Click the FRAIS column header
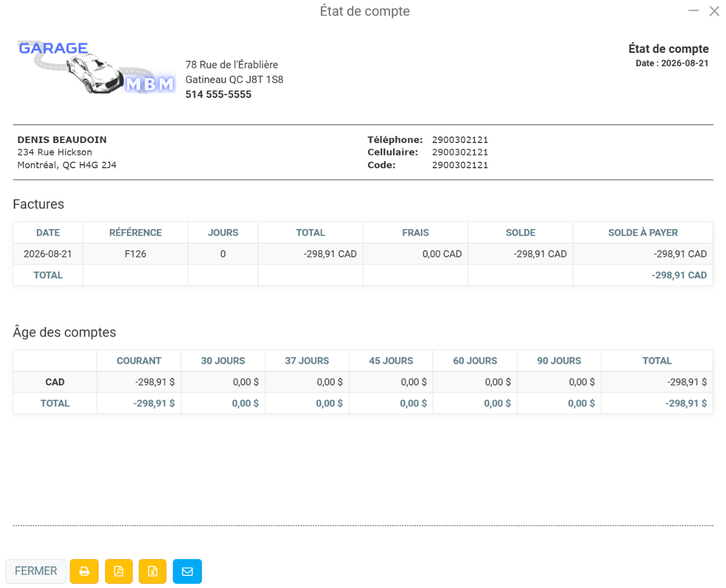Screen dimensions: 726x588 pyautogui.click(x=416, y=233)
